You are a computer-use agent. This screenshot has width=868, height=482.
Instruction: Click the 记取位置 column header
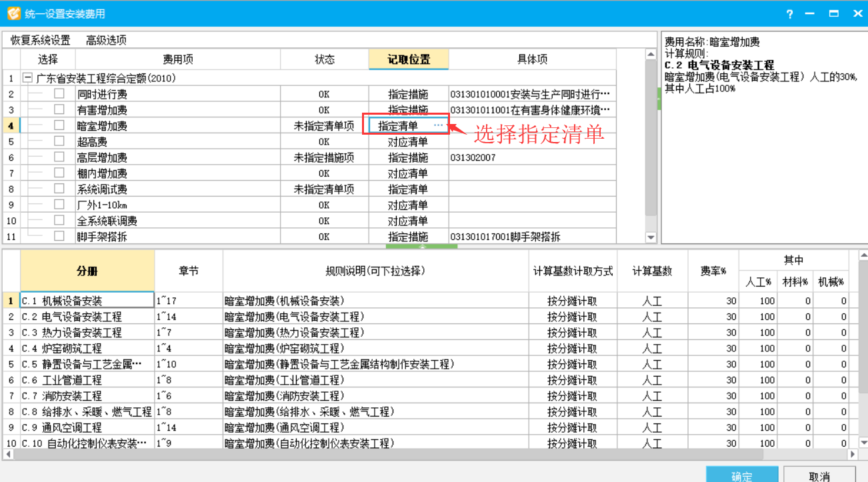pos(409,59)
